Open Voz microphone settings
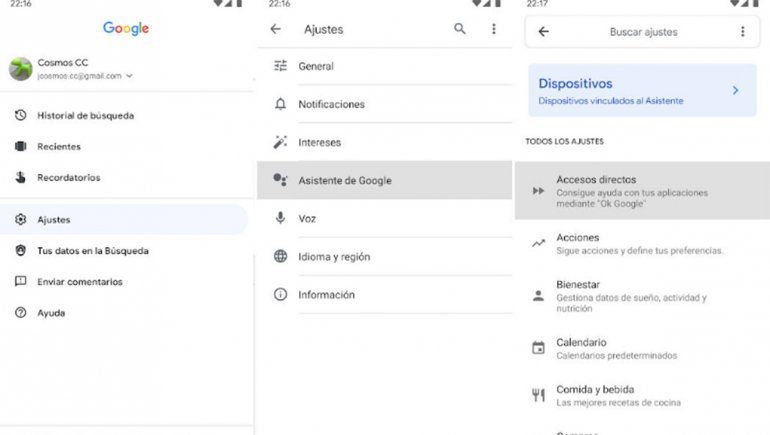Viewport: 770px width, 435px height. pyautogui.click(x=307, y=218)
